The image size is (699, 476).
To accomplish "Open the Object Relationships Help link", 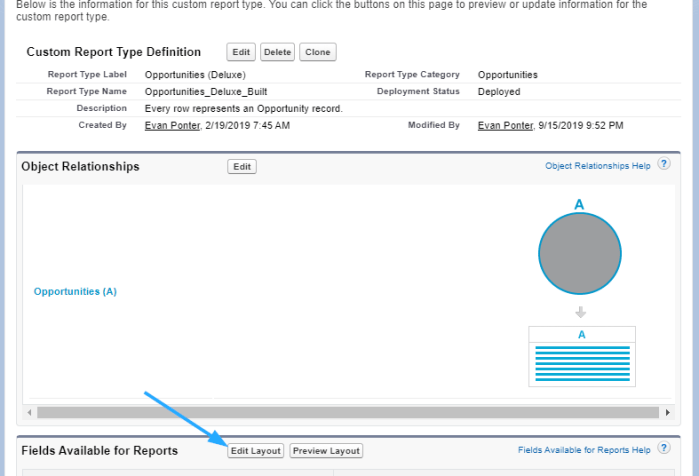I will [x=598, y=166].
